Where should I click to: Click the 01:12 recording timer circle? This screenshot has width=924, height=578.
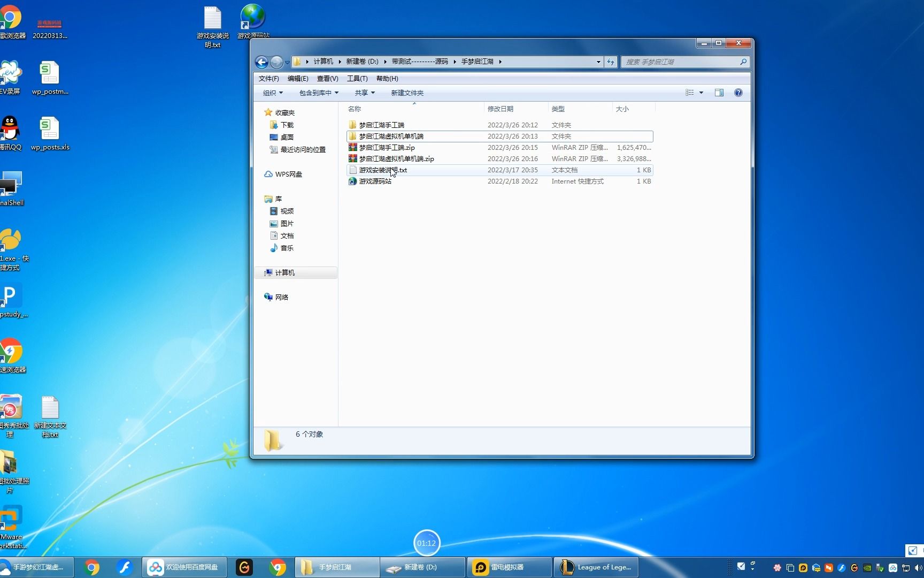(x=426, y=543)
